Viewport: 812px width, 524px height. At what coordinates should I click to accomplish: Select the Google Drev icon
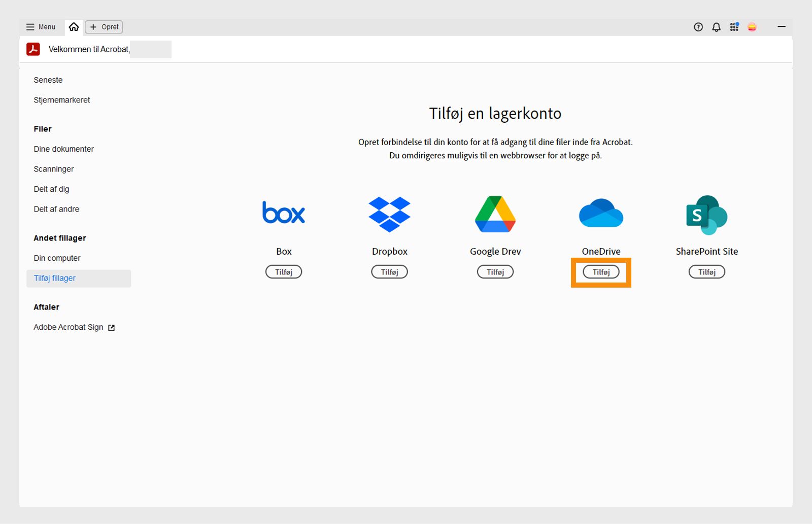click(495, 214)
